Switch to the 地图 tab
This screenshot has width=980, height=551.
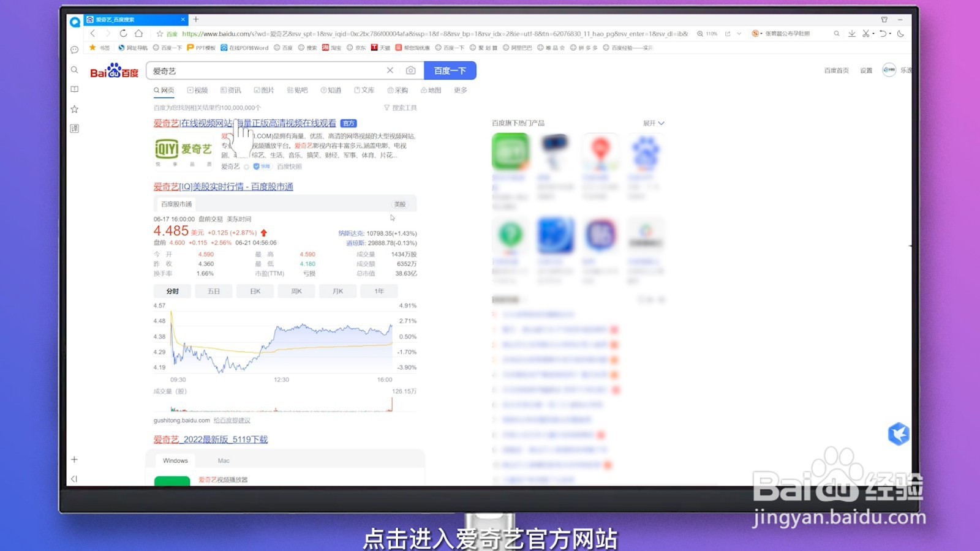[x=431, y=90]
